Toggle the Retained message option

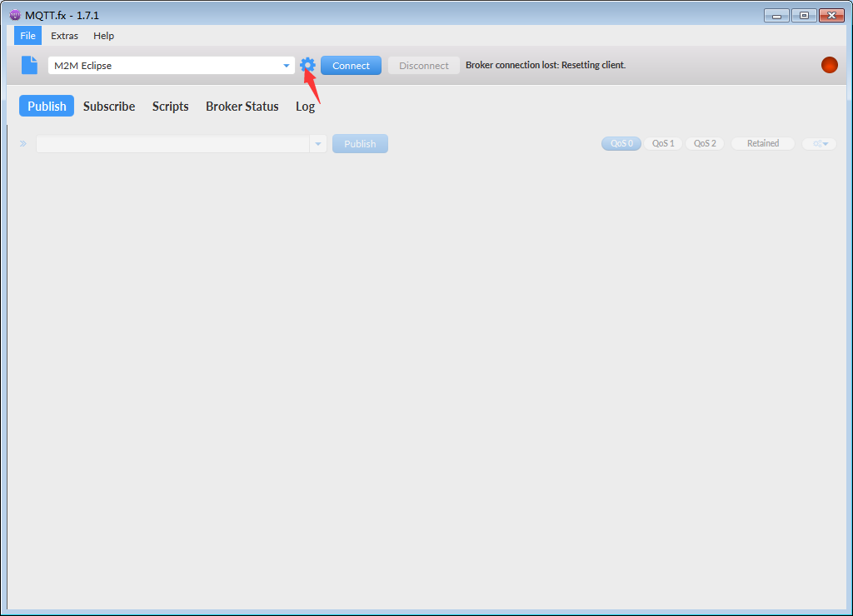(763, 143)
